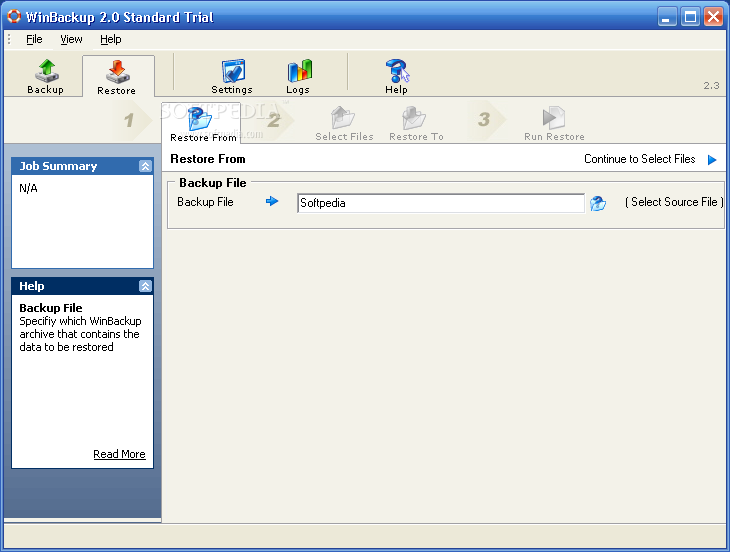730x552 pixels.
Task: Select the Restore From step icon
Action: click(x=200, y=119)
